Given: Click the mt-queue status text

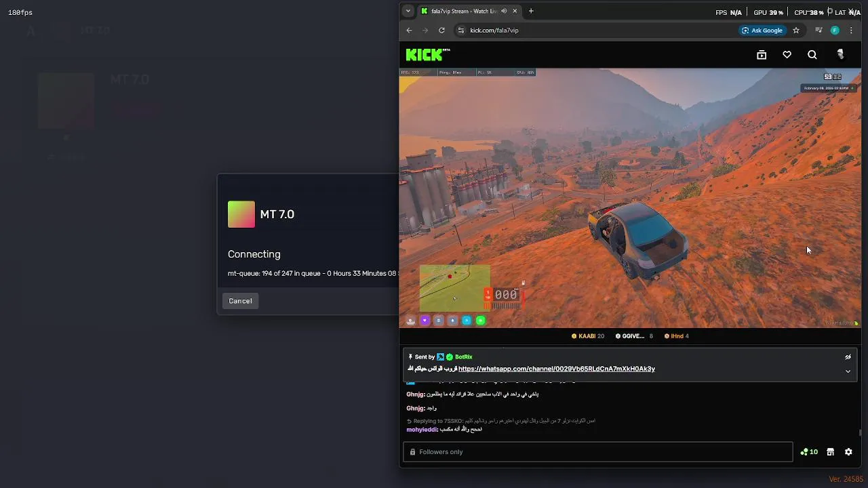Looking at the screenshot, I should pos(313,274).
